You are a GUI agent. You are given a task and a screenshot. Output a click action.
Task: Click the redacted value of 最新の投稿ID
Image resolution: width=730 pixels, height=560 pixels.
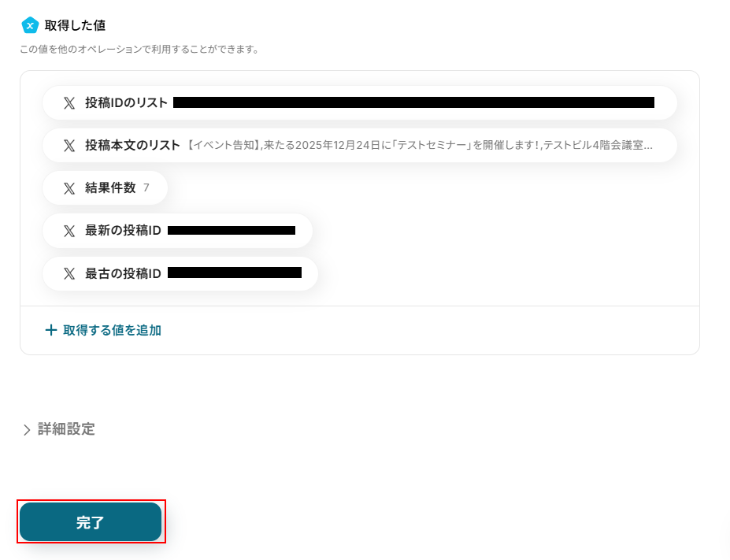[232, 231]
